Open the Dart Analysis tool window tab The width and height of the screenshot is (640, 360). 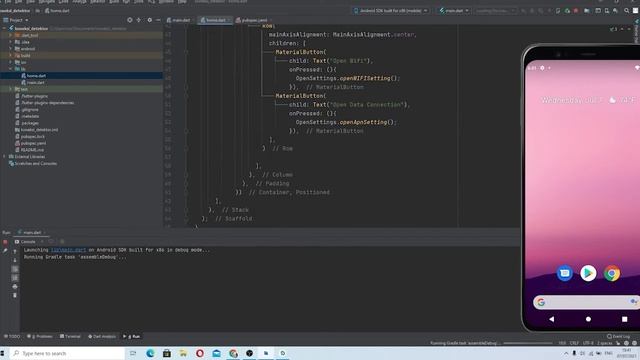(x=102, y=336)
